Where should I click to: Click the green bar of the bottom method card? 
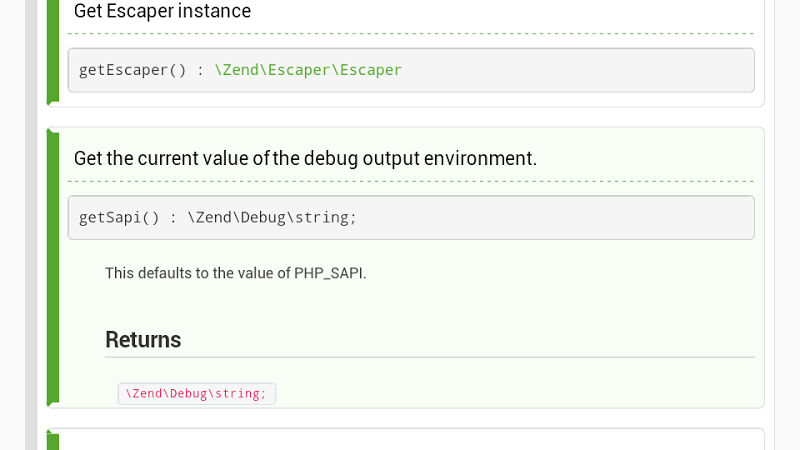coord(53,441)
